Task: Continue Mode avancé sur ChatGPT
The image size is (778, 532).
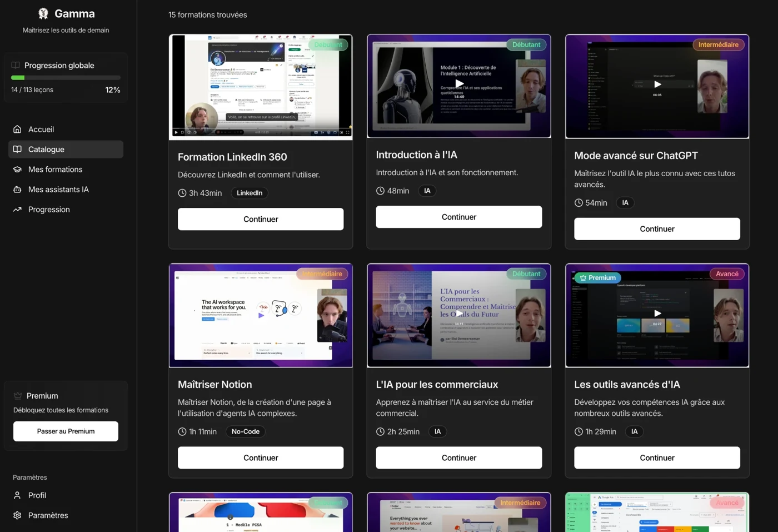Action: pos(657,228)
